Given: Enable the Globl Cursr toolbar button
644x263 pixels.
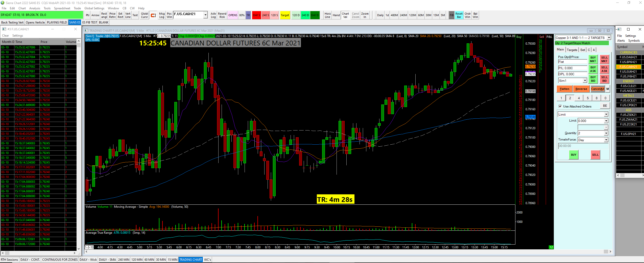Looking at the screenshot, I should point(145,15).
